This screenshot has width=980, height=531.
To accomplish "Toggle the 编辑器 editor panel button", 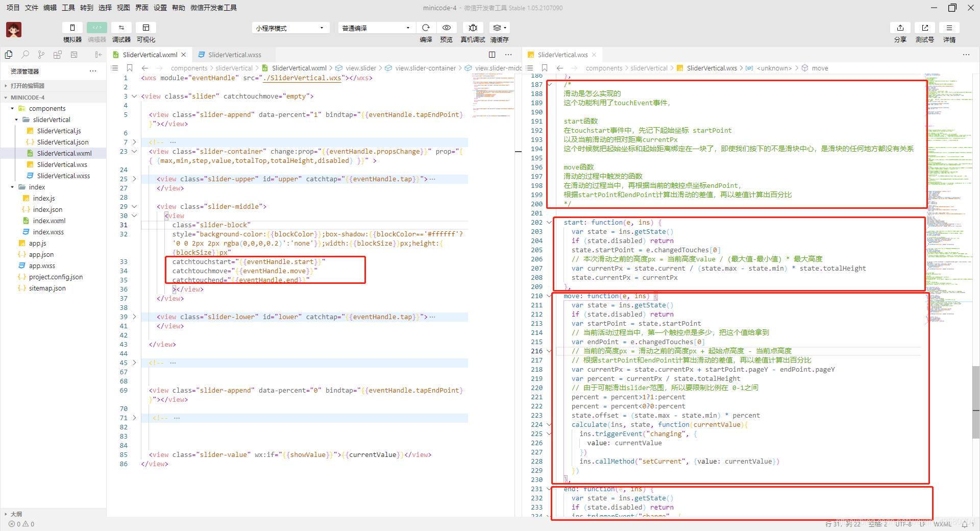I will coord(97,28).
